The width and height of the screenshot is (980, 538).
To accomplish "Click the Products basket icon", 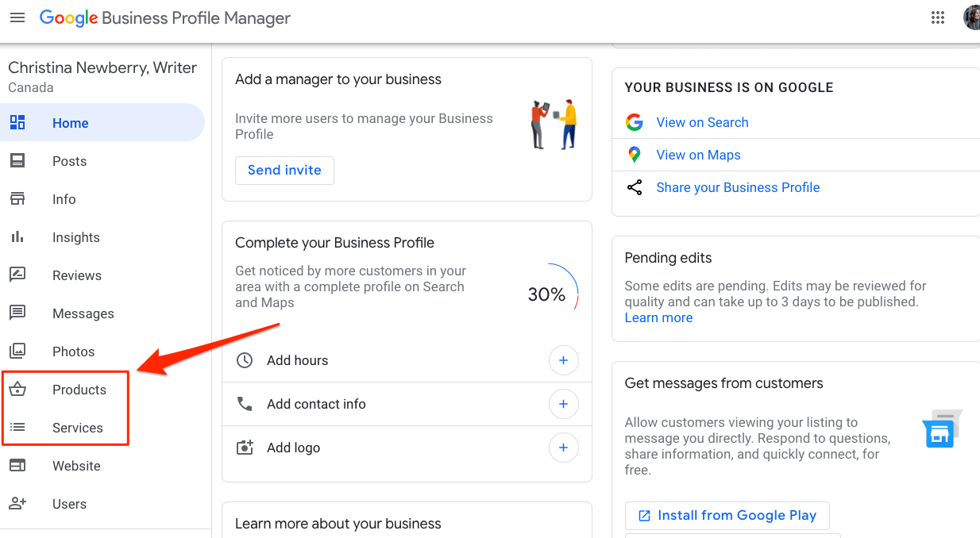I will click(x=17, y=389).
